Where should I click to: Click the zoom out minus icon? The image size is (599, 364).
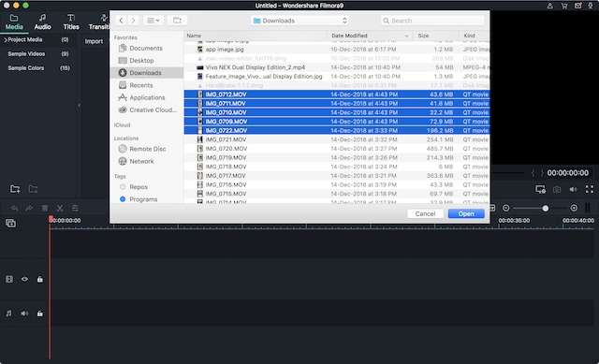point(506,208)
